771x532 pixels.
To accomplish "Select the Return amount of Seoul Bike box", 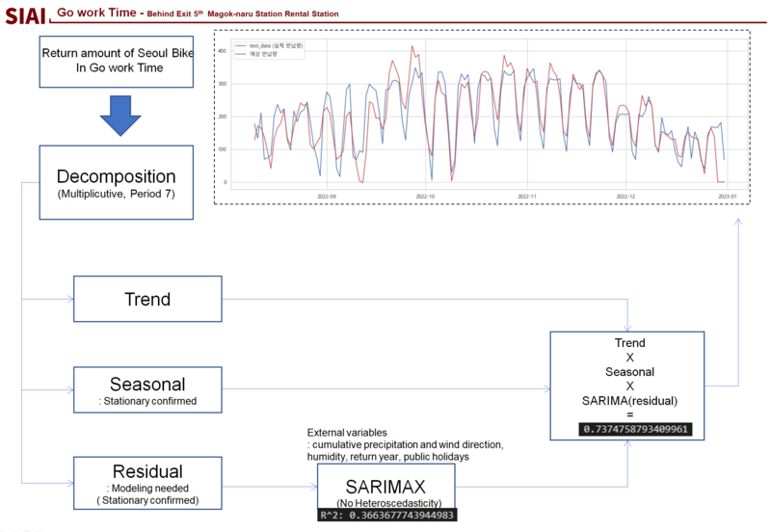I will tap(117, 60).
